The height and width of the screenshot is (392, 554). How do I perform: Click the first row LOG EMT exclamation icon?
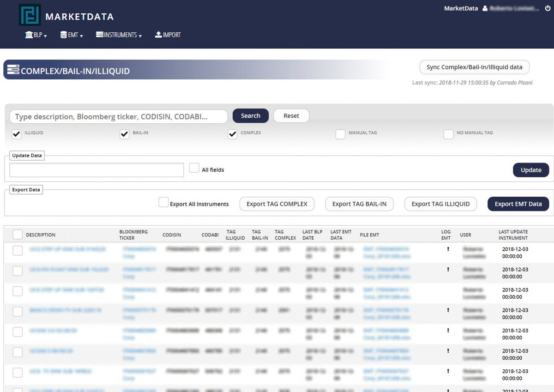click(448, 249)
